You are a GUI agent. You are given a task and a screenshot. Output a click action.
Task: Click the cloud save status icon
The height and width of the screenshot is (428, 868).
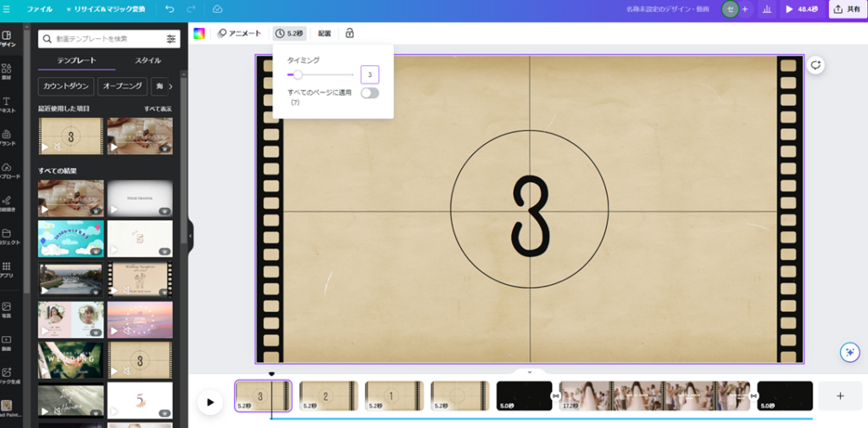(x=217, y=9)
